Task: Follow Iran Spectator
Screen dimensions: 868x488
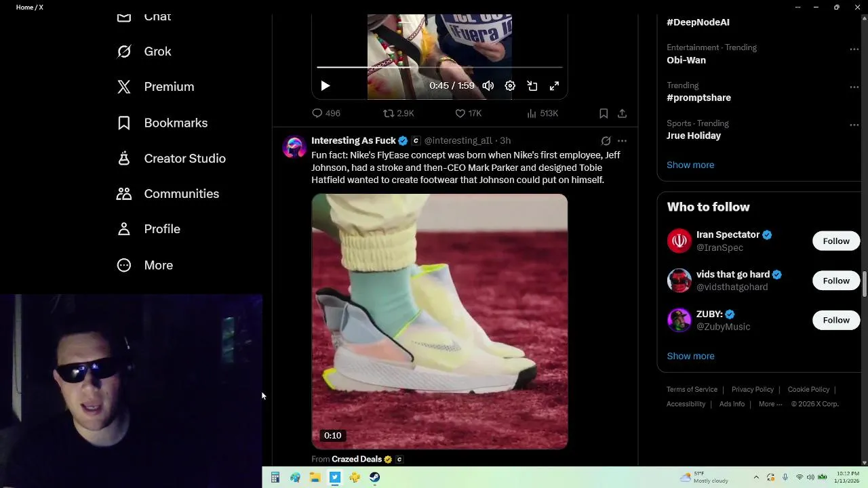Action: click(x=836, y=241)
